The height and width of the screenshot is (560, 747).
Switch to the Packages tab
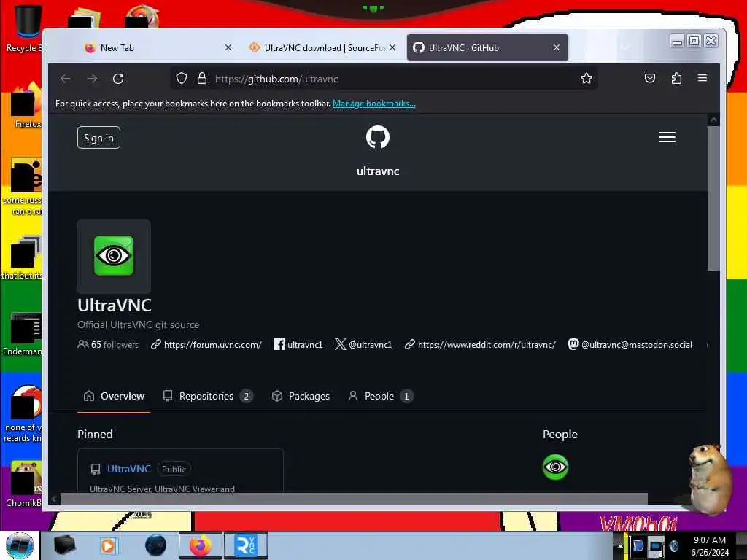click(x=301, y=396)
